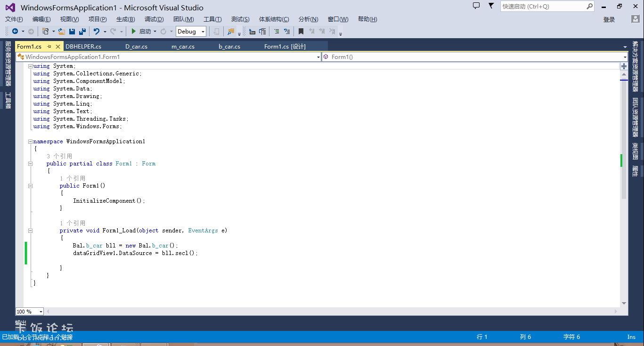Open the 视图(V) menu
This screenshot has width=644, height=346.
click(x=69, y=19)
